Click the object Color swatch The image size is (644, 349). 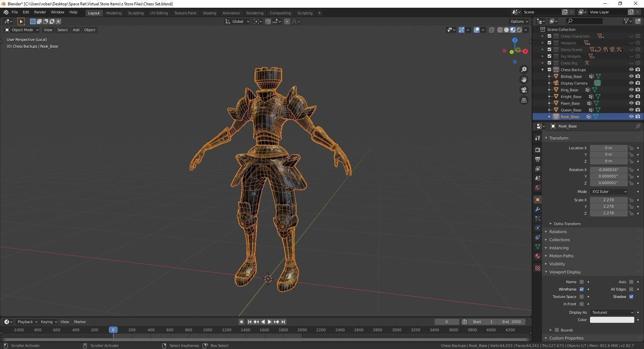point(612,320)
